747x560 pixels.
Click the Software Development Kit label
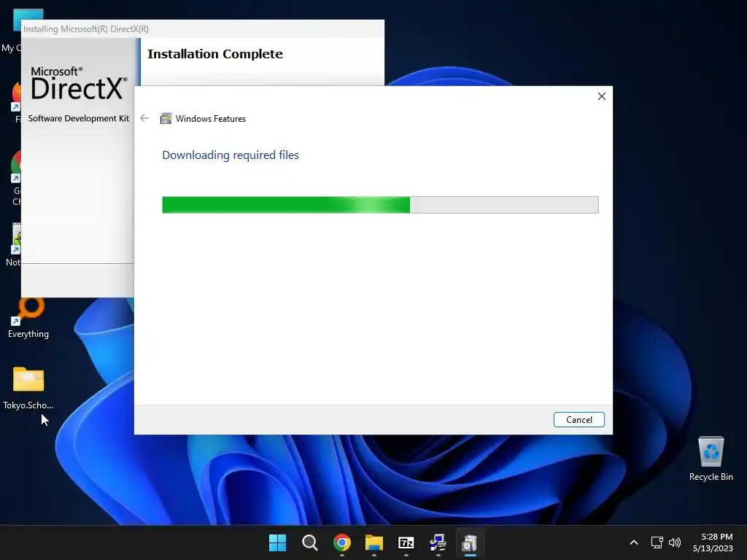[79, 118]
